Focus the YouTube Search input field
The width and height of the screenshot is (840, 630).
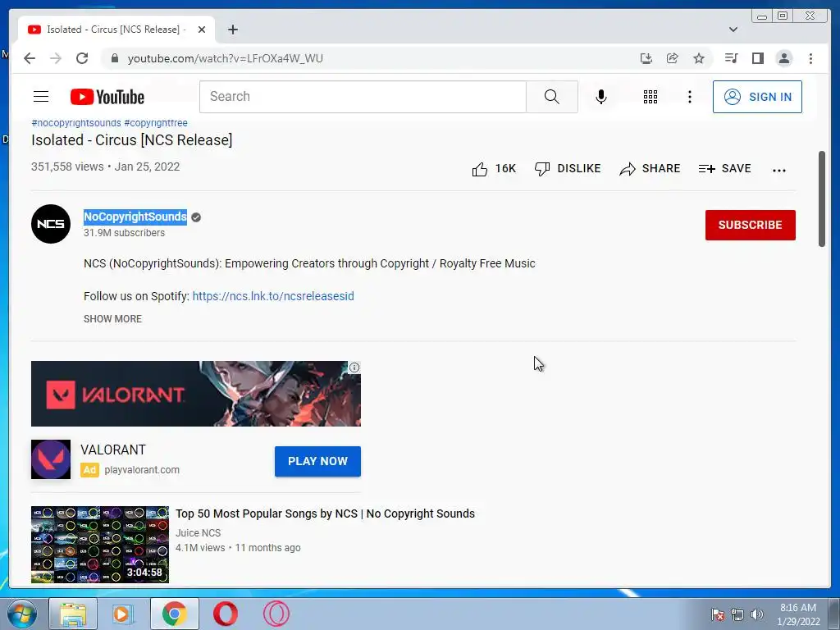click(363, 97)
